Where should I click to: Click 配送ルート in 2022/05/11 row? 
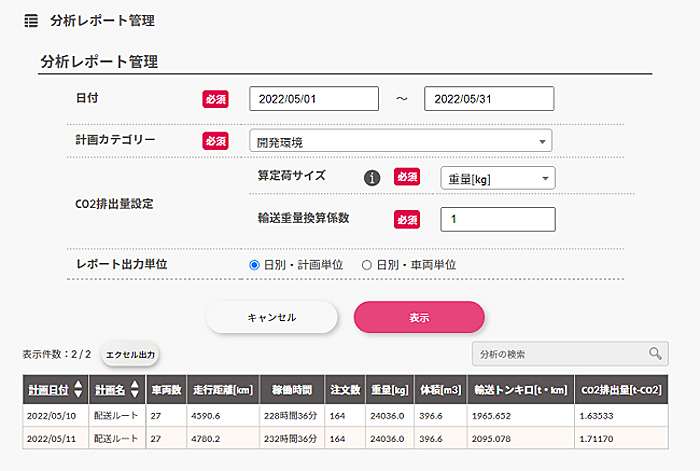click(116, 439)
